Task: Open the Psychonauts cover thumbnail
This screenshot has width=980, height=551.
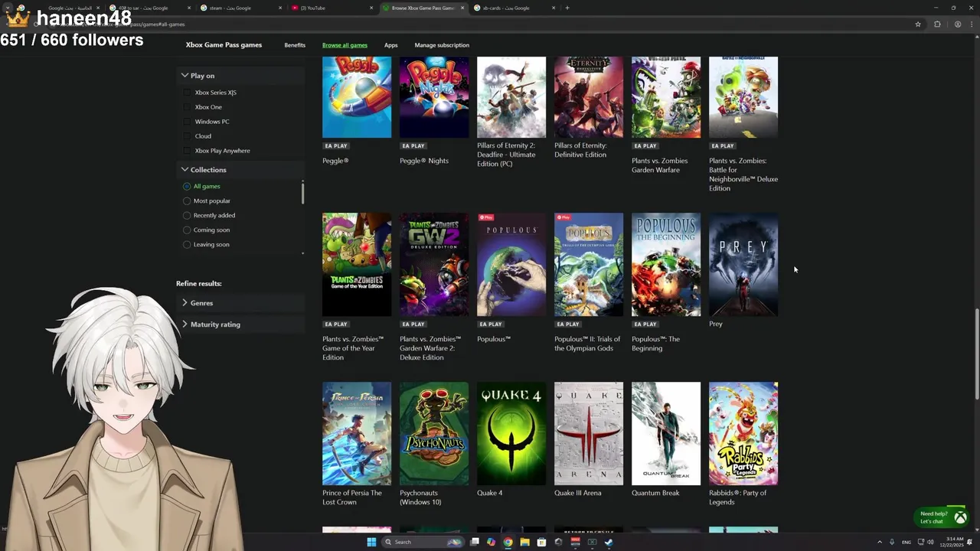Action: pyautogui.click(x=434, y=434)
